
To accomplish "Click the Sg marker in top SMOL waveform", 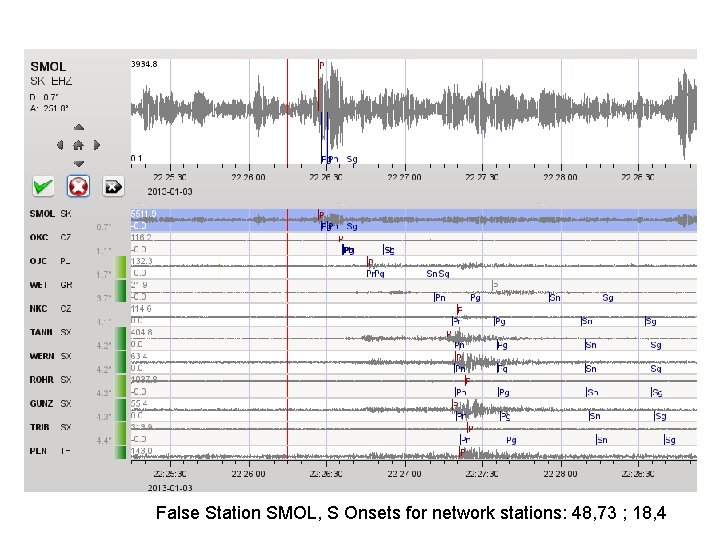I will [352, 159].
